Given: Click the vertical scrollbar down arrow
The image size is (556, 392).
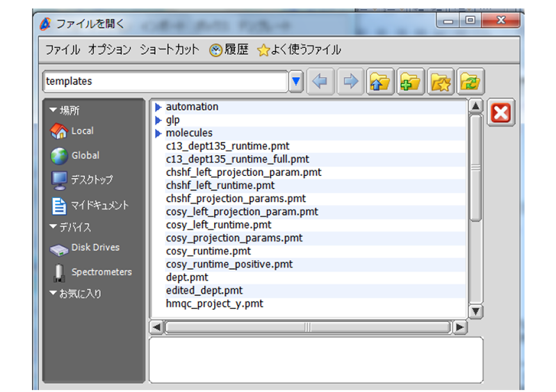Looking at the screenshot, I should [475, 311].
